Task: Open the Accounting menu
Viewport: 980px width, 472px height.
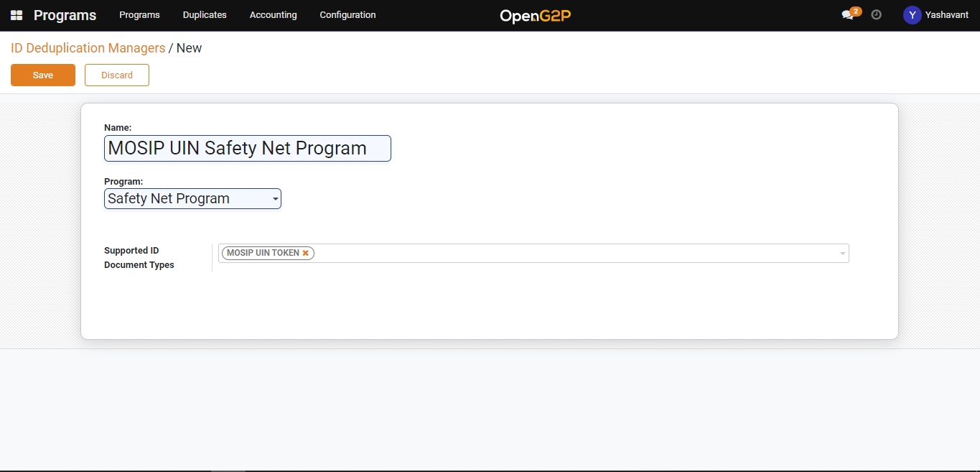Action: point(273,15)
